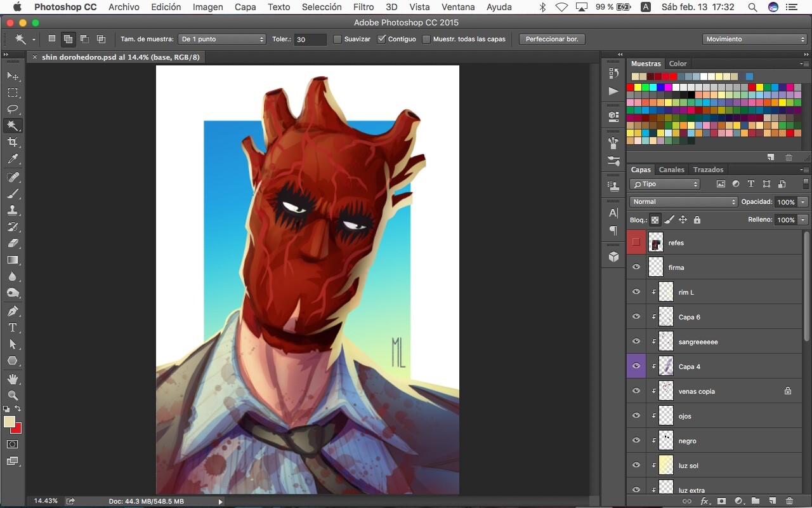Open the Brush Presets panel icon

pyautogui.click(x=613, y=161)
